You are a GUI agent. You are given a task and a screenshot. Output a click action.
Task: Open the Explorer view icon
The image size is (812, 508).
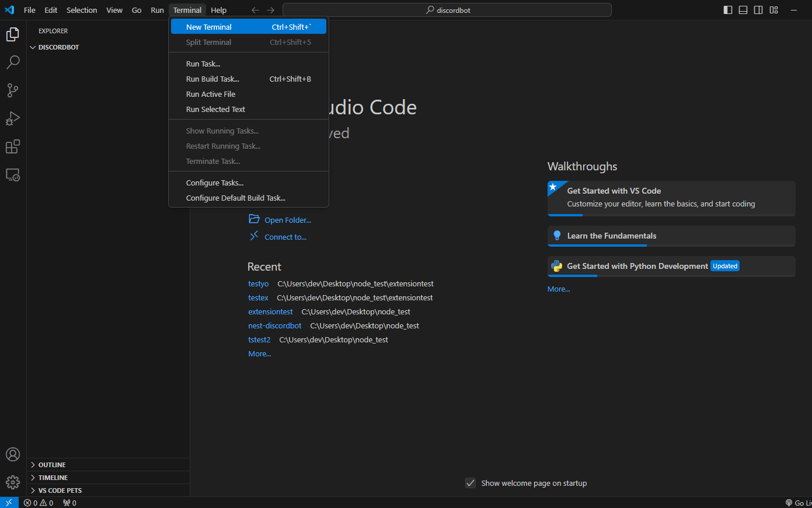(x=13, y=34)
